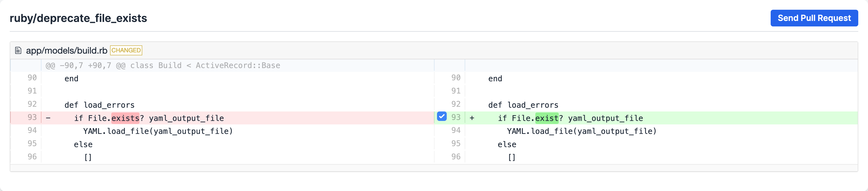Open the app/models/build.rb file link
This screenshot has height=191, width=868.
pos(66,51)
